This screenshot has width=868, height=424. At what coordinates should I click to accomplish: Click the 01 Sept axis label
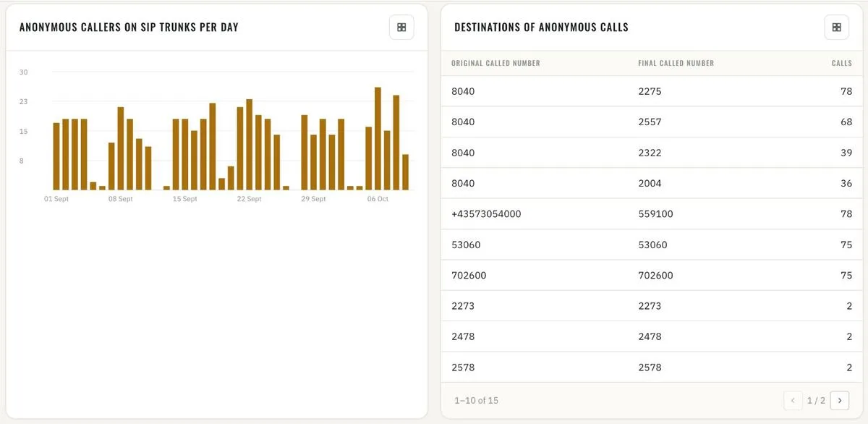[x=56, y=199]
